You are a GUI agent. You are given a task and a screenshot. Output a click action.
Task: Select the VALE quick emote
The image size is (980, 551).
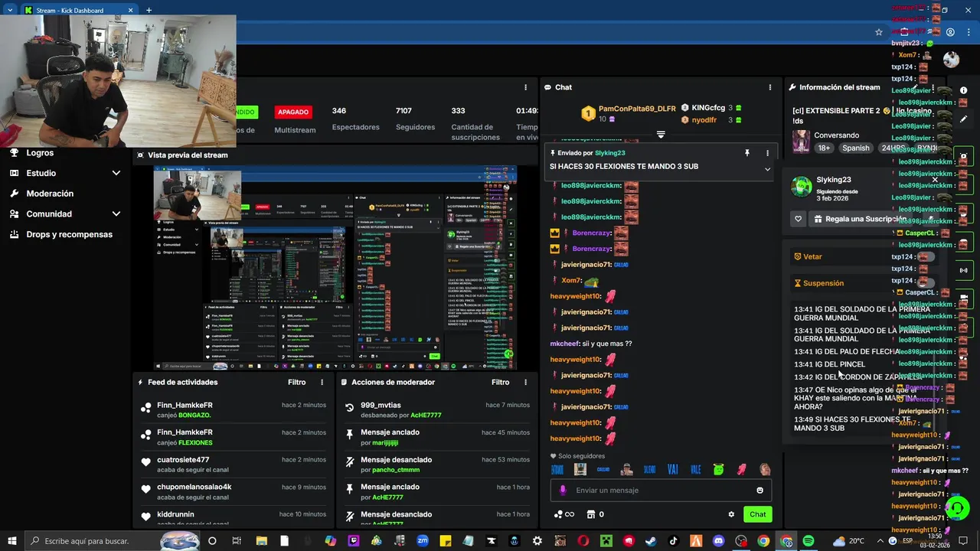tap(696, 469)
